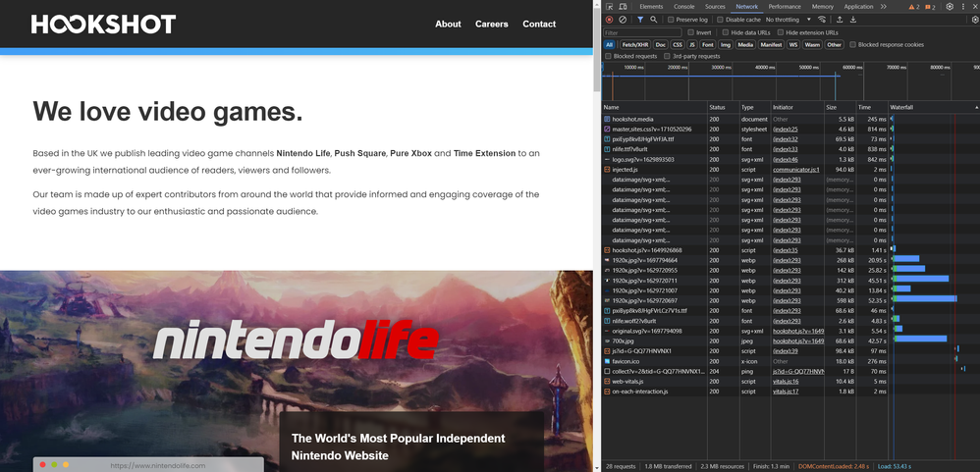Sort by the Waterfall column arrow
Screen dimensions: 980x472
coord(976,107)
